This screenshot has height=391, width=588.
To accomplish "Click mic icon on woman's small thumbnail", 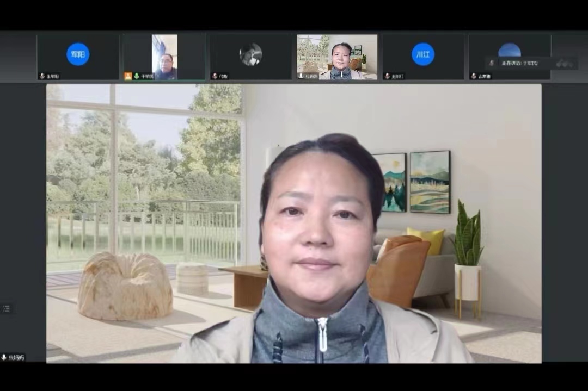I will point(301,76).
